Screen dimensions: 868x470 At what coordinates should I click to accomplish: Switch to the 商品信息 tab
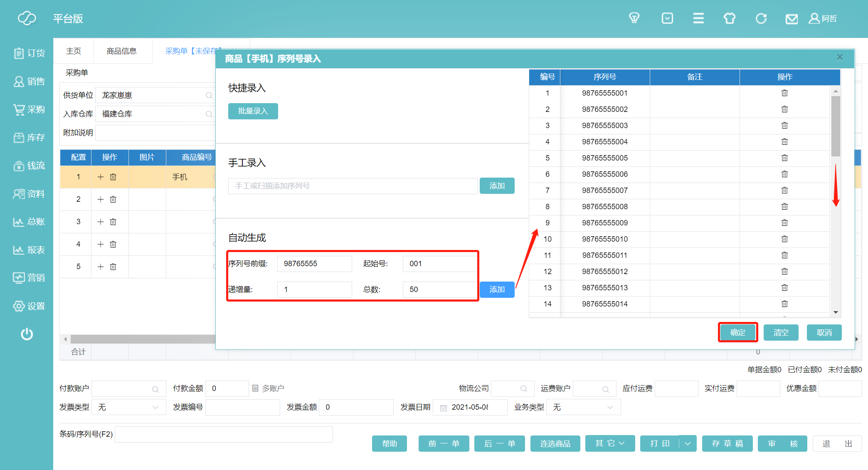pyautogui.click(x=122, y=51)
